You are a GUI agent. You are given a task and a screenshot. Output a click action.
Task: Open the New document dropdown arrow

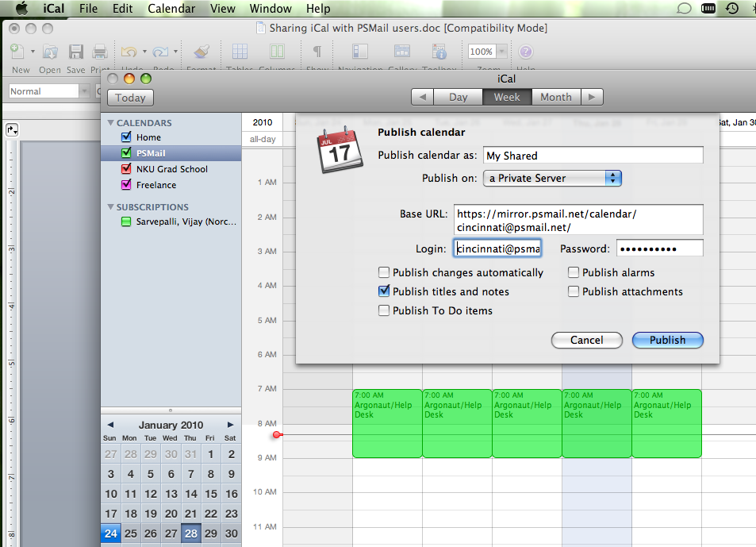click(x=33, y=51)
